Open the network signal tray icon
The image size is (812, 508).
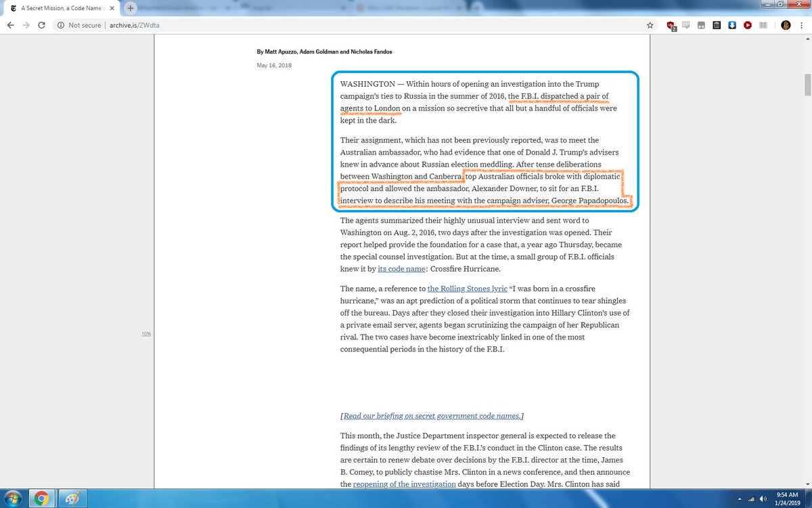(751, 499)
